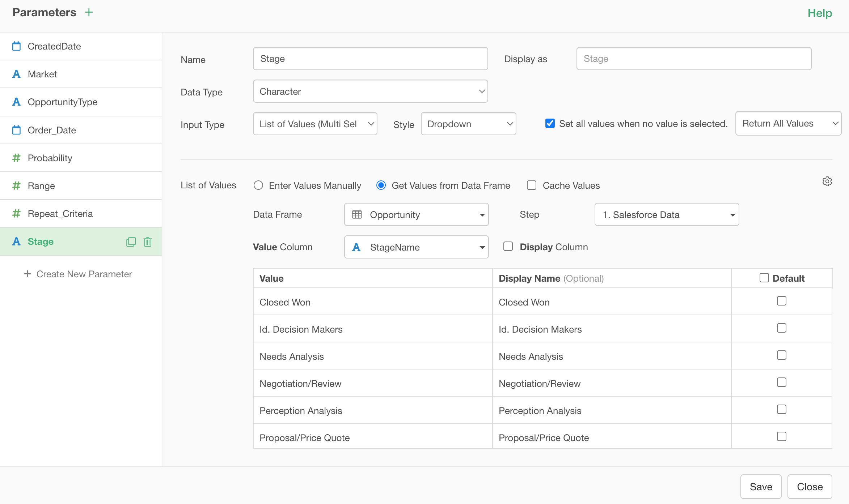Screen dimensions: 849x504
Task: Select the Repeat_Criteria parameter in list
Action: (60, 214)
